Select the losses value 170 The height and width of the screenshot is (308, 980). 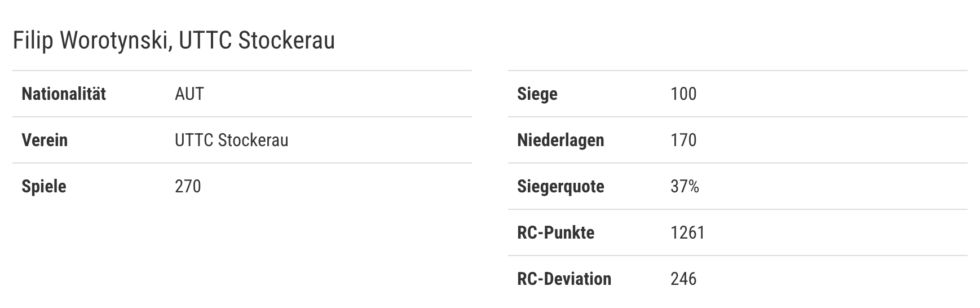[683, 140]
